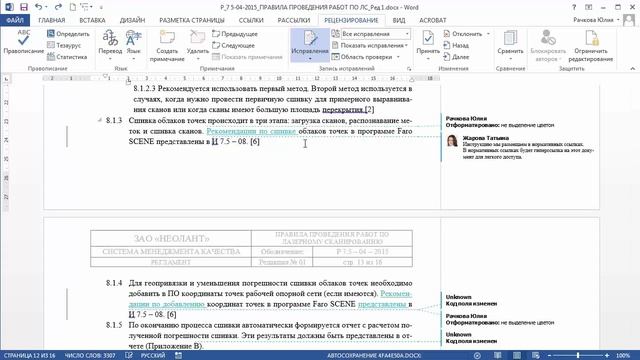Switch to Read Mode view
The width and height of the screenshot is (640, 360).
pos(498,356)
